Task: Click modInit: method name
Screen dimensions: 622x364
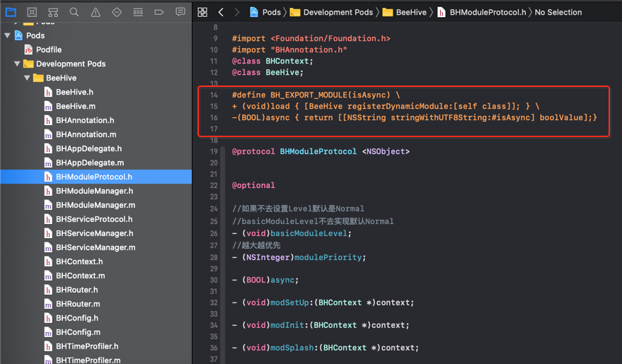Action: click(287, 325)
